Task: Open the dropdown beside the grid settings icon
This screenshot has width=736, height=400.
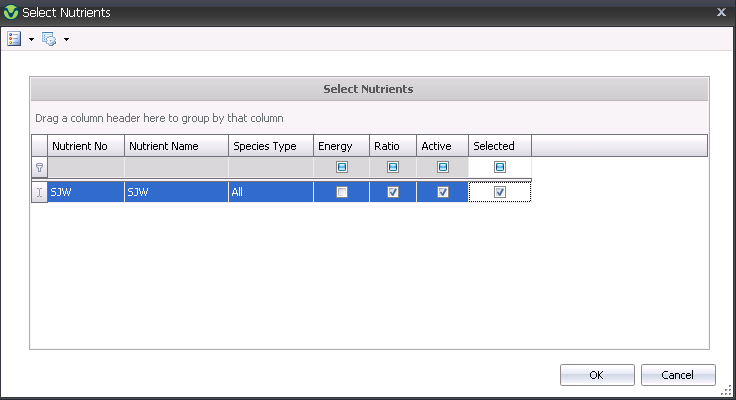Action: pos(66,39)
